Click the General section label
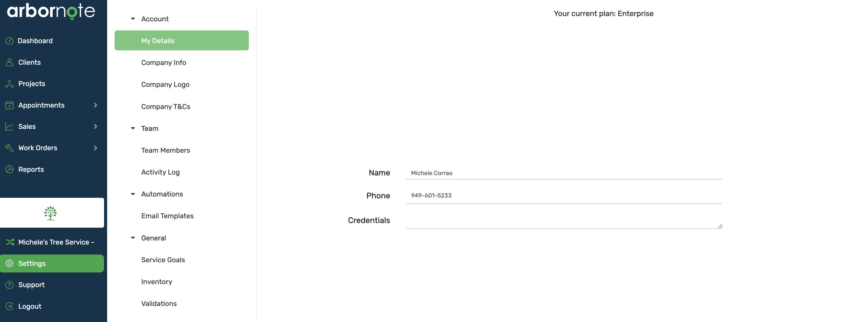Screen dimensions: 868x322 153,238
